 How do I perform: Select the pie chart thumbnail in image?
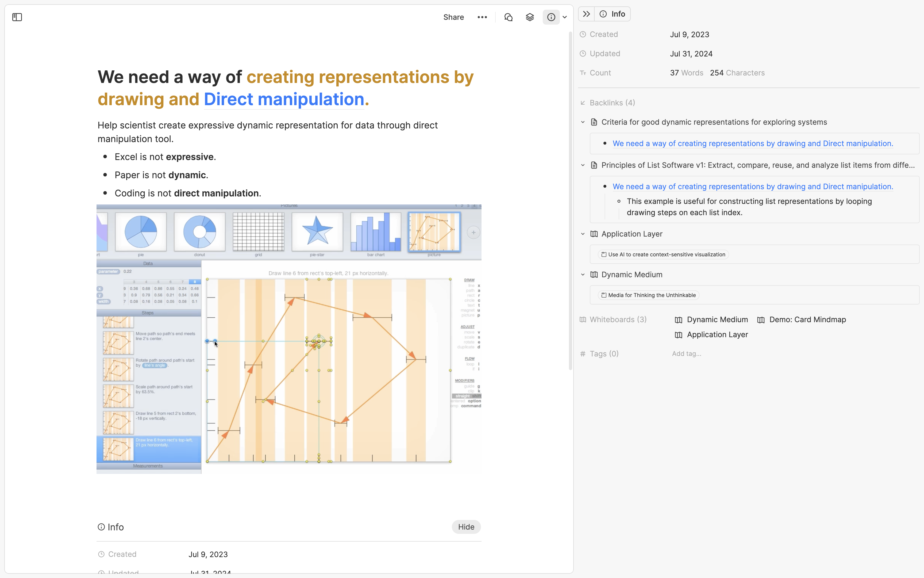[x=141, y=232]
